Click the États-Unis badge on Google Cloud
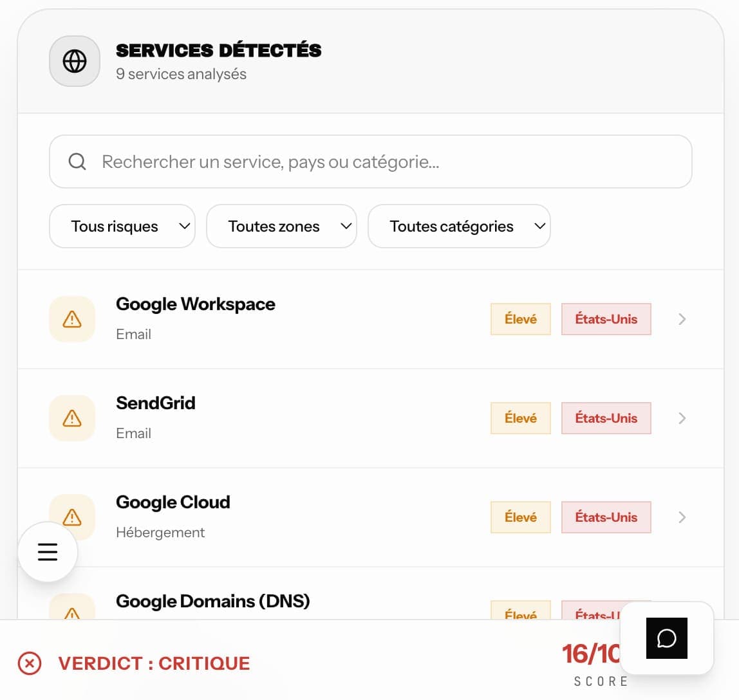The height and width of the screenshot is (700, 739). click(x=606, y=517)
